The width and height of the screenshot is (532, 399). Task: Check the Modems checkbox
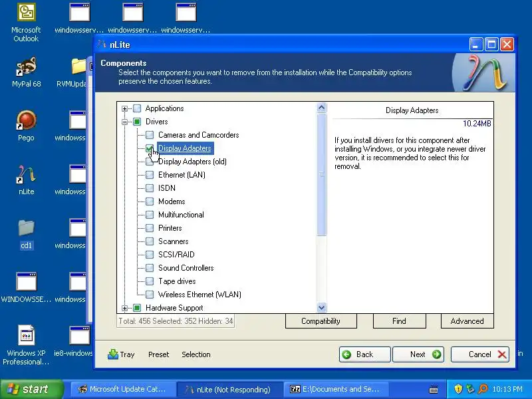tap(150, 201)
